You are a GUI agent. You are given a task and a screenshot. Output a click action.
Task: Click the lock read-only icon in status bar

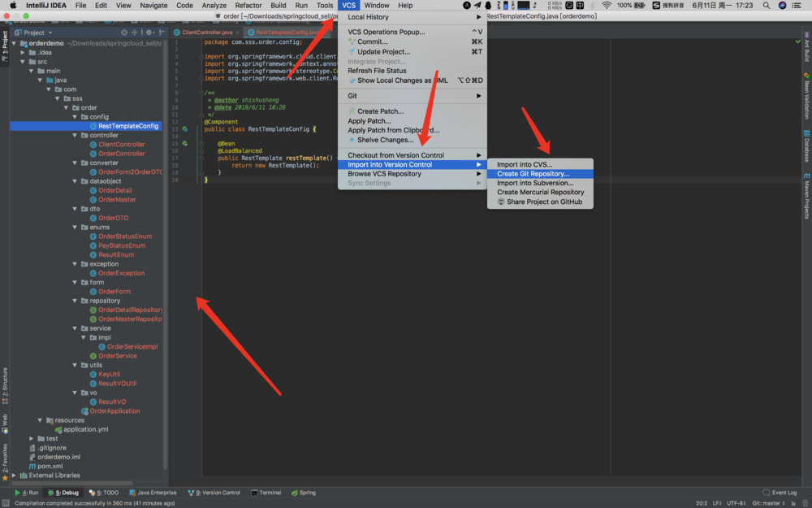pos(793,503)
